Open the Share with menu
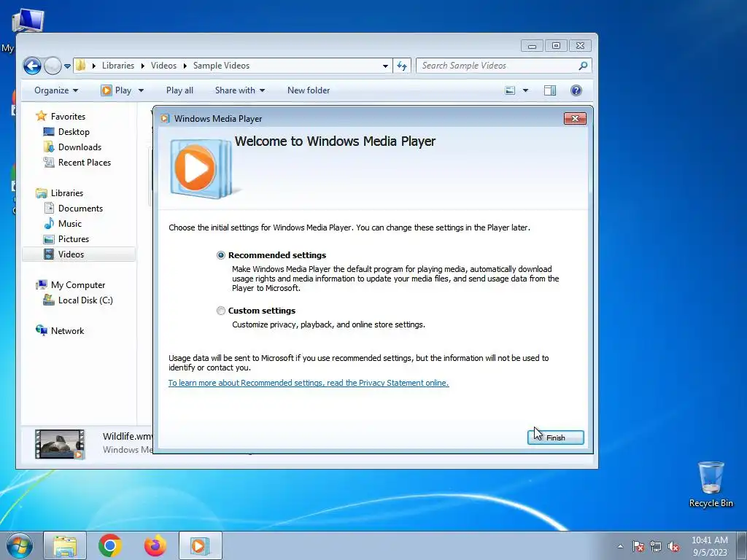 (239, 90)
